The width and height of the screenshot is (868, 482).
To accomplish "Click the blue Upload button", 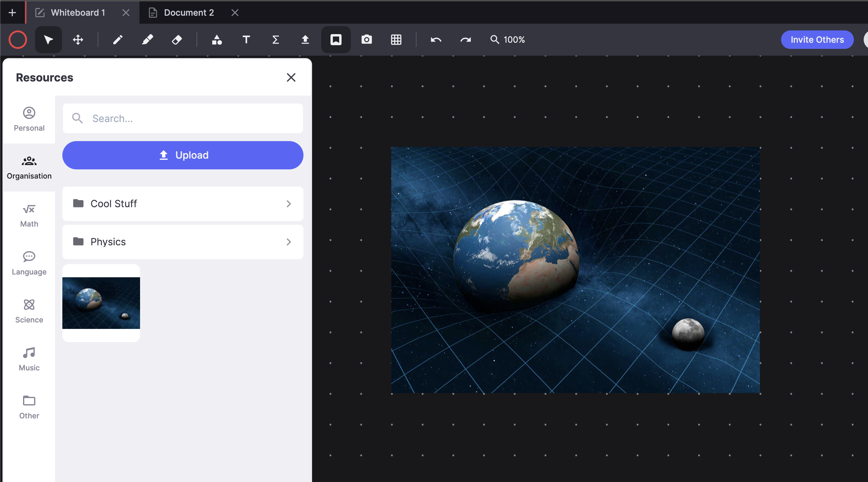I will [183, 155].
